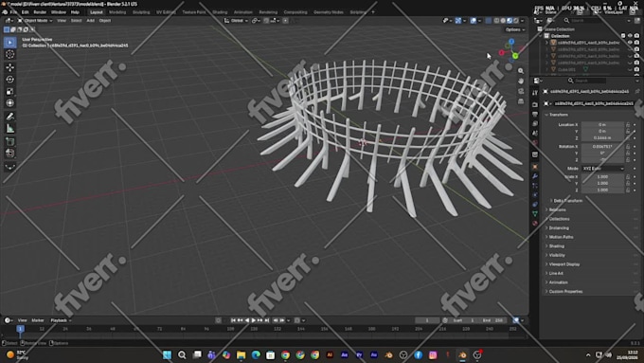Select the Select Box tool
The image size is (644, 363).
pyautogui.click(x=10, y=43)
